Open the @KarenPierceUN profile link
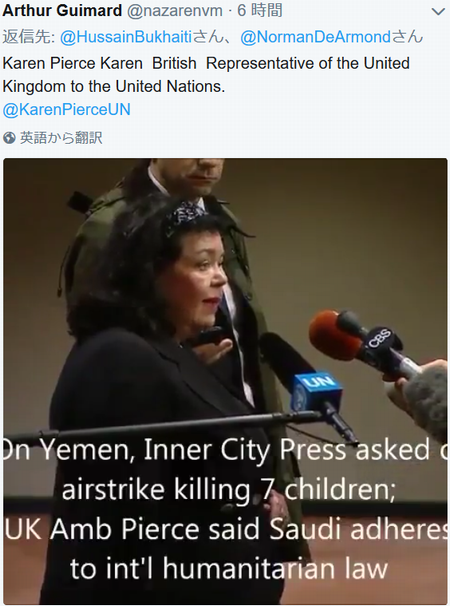The height and width of the screenshot is (606, 450). [x=66, y=109]
